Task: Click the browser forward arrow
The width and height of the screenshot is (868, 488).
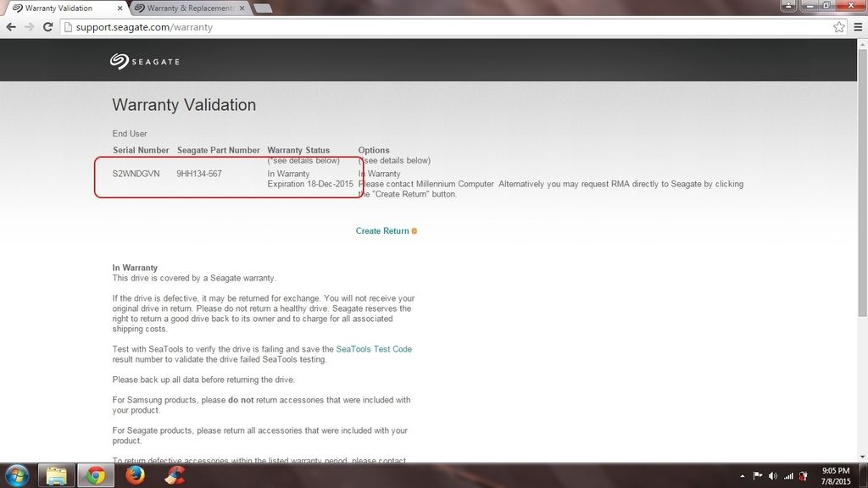Action: [30, 27]
